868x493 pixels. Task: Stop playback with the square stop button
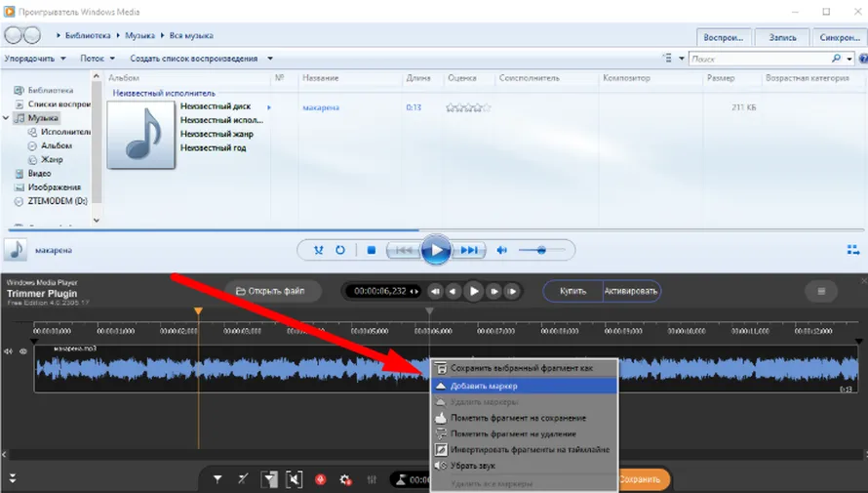372,250
